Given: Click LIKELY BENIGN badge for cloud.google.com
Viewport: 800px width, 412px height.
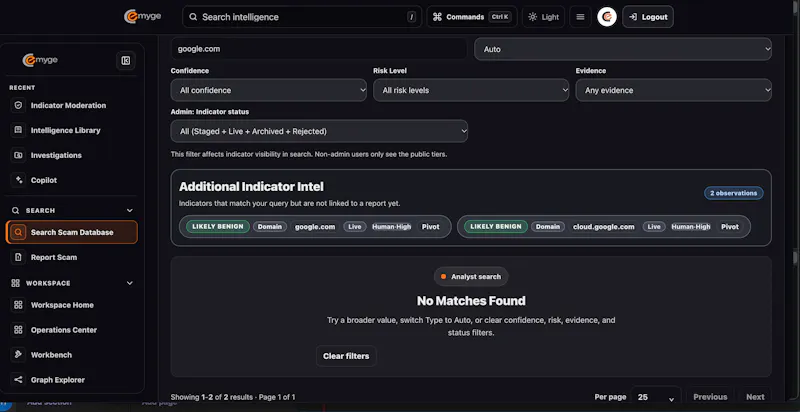Looking at the screenshot, I should pos(495,227).
